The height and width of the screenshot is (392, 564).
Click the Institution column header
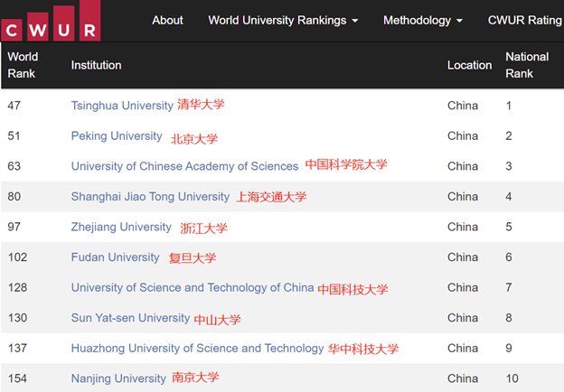96,65
